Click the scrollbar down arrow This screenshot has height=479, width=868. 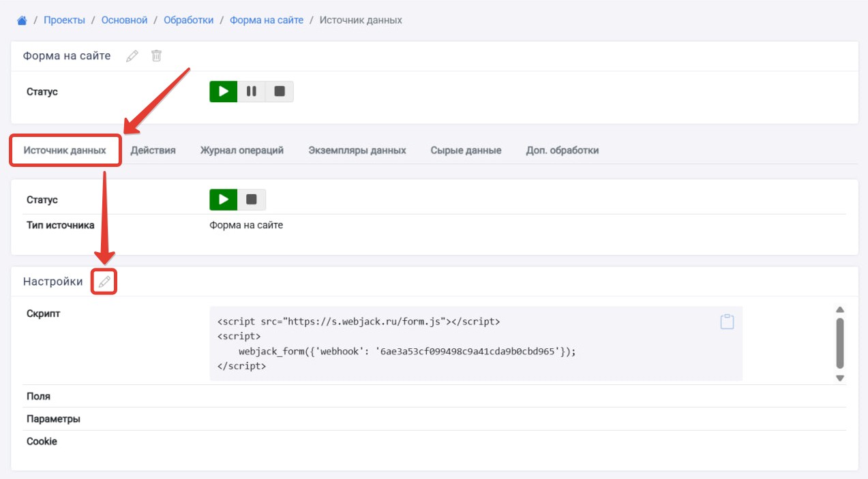pyautogui.click(x=840, y=377)
